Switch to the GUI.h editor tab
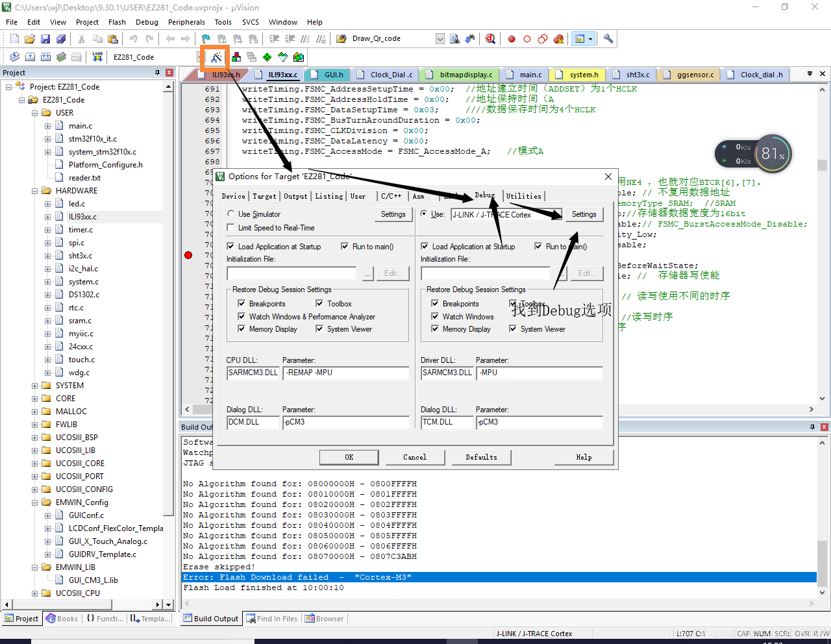Screen dimensions: 831x644 click(329, 75)
